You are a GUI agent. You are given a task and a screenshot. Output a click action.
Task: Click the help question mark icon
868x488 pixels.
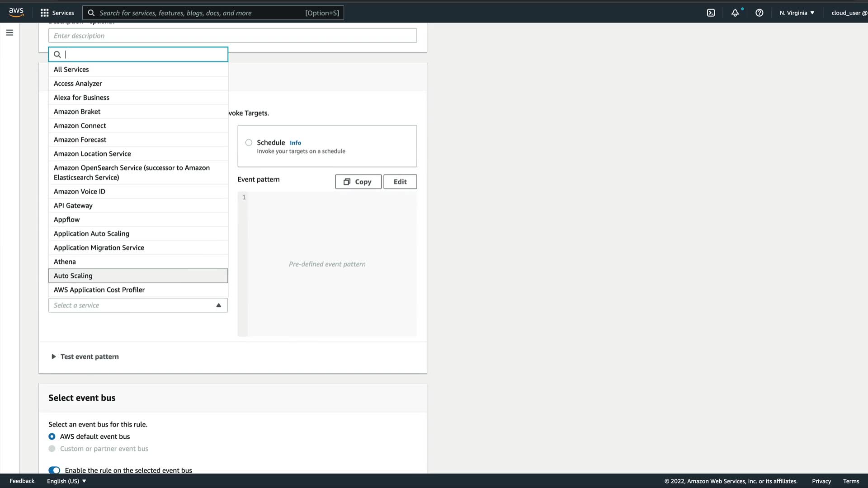point(759,13)
